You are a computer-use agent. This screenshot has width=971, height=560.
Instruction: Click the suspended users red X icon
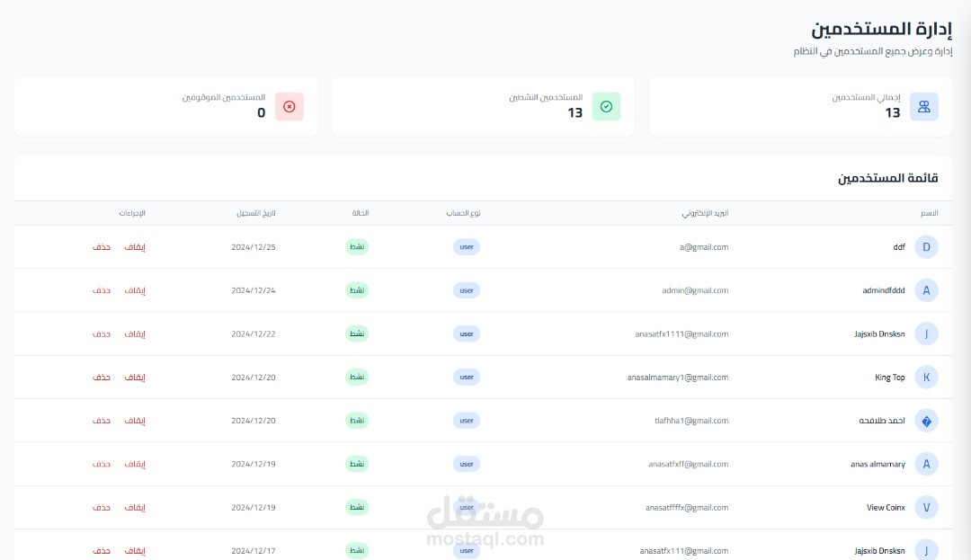[290, 106]
